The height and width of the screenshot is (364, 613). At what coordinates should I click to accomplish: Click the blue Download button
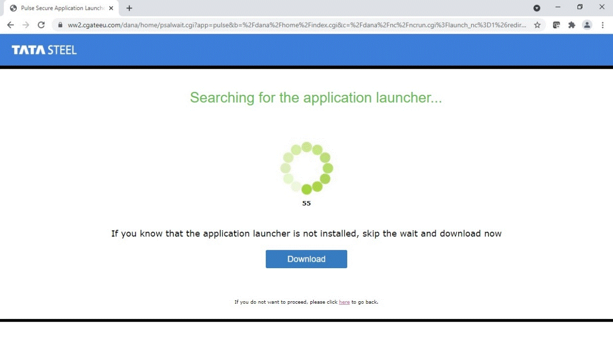[x=306, y=259]
